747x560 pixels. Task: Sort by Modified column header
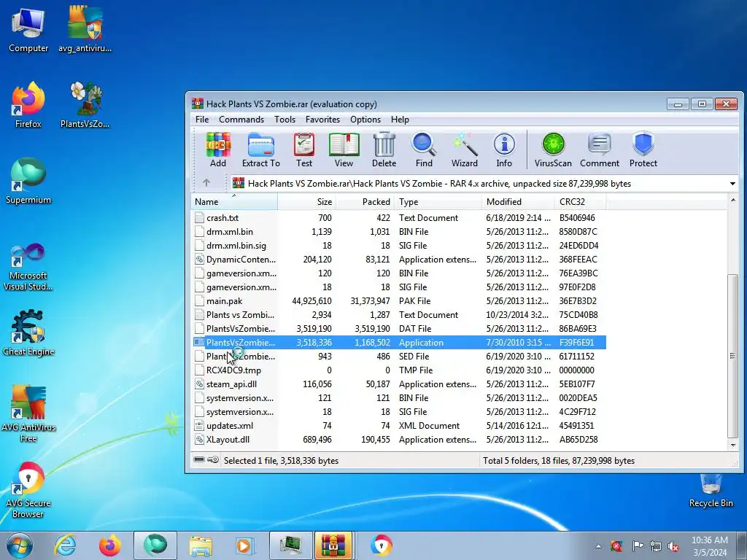click(518, 201)
